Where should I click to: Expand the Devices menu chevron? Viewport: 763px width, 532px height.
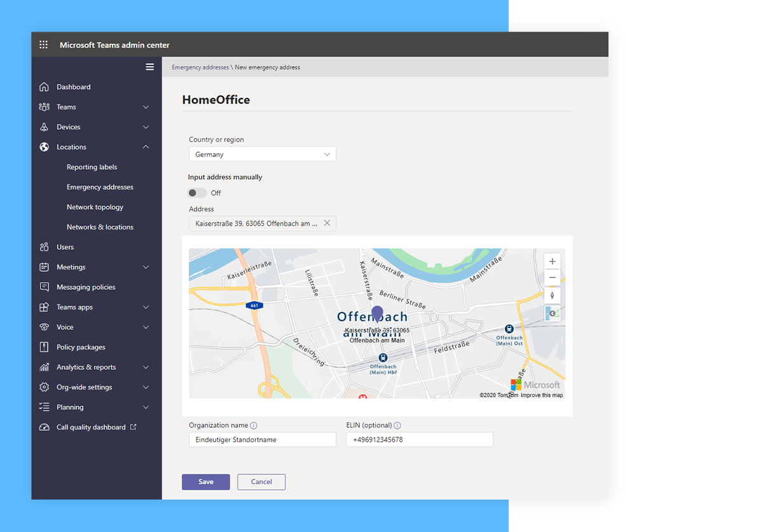146,127
